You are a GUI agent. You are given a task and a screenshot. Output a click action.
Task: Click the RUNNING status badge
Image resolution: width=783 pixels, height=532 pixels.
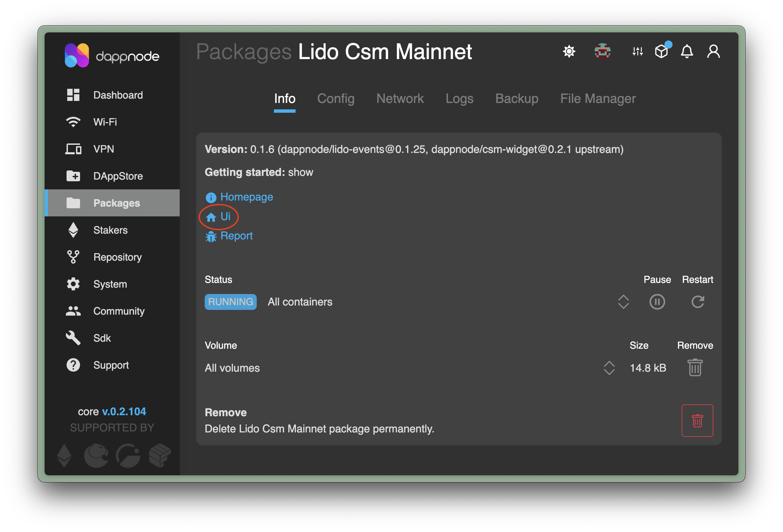point(231,302)
